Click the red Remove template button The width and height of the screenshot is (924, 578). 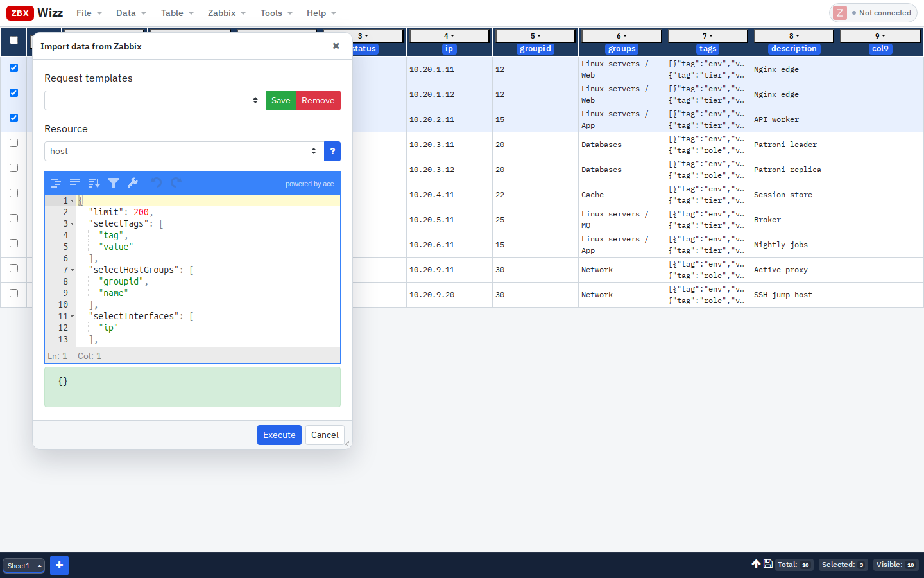point(318,100)
